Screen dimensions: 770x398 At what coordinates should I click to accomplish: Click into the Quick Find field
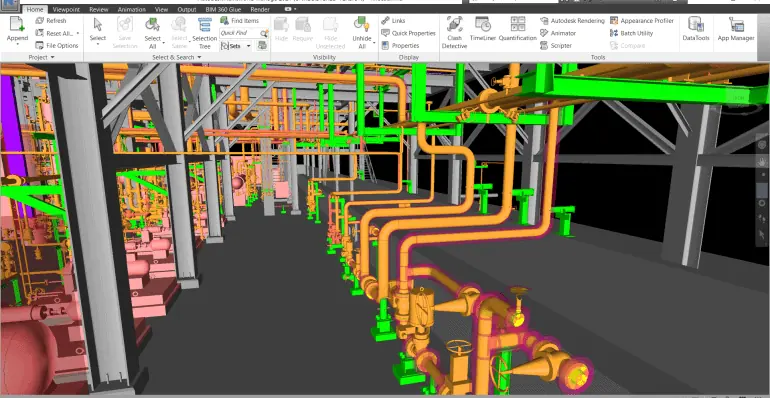[x=240, y=33]
